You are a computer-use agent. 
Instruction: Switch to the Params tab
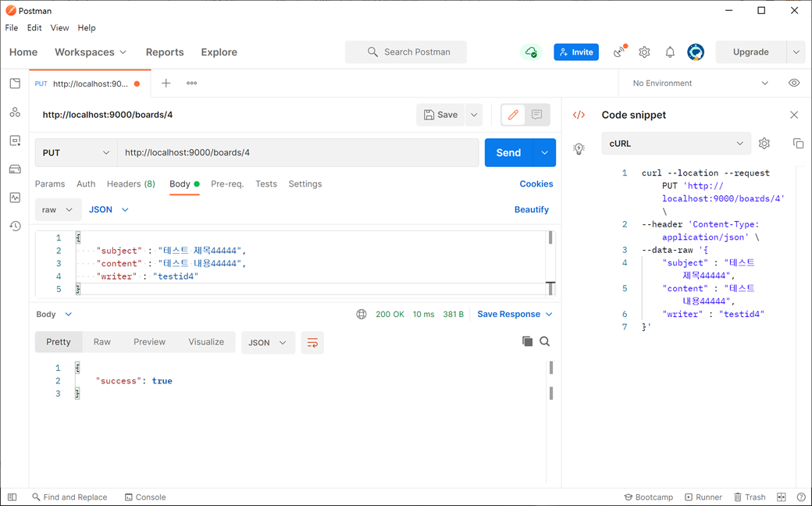[50, 184]
